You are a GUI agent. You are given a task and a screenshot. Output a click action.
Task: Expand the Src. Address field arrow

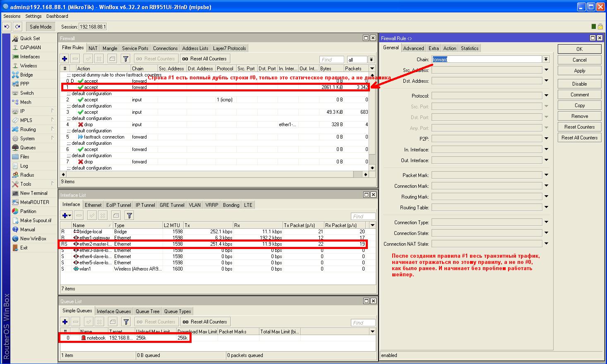tap(546, 70)
